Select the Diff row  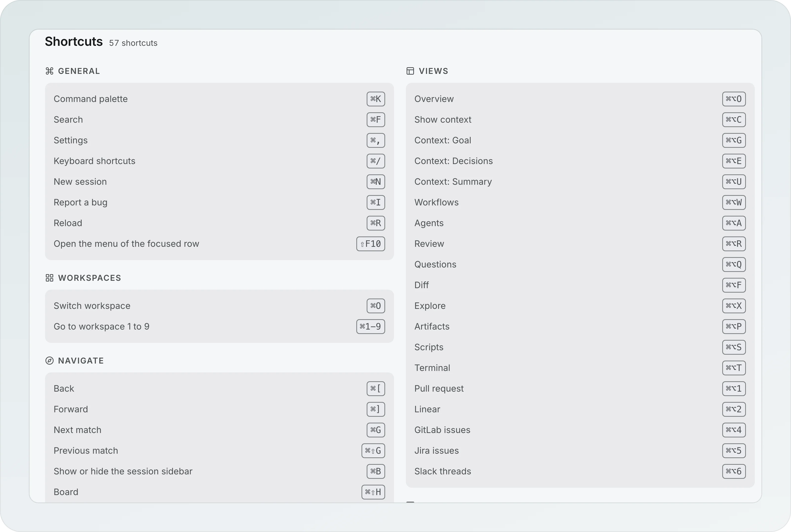point(580,285)
